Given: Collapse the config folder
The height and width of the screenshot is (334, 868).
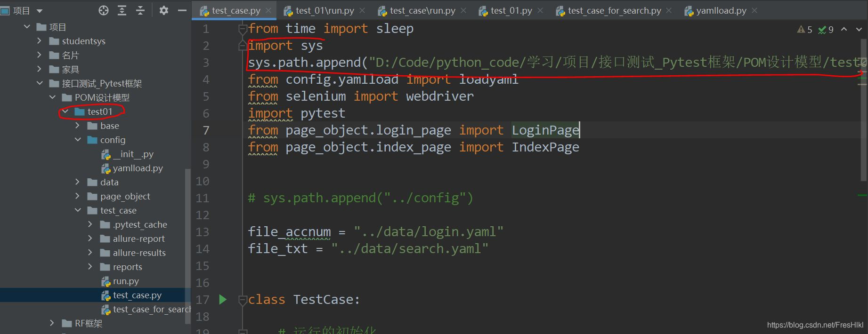Looking at the screenshot, I should (x=78, y=140).
